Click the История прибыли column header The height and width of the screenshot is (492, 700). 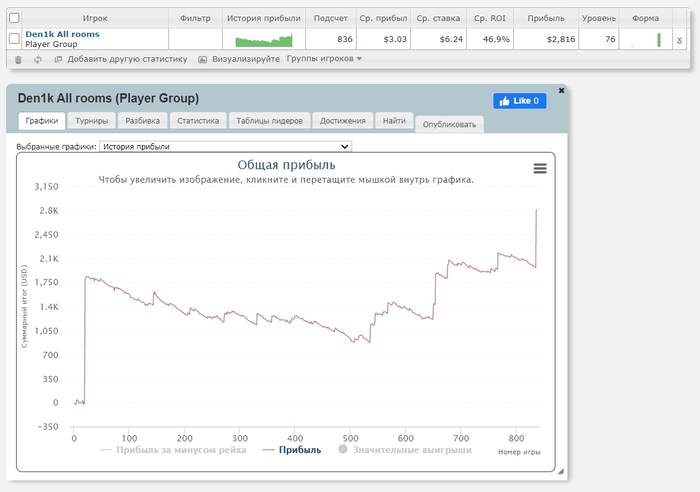pos(263,18)
